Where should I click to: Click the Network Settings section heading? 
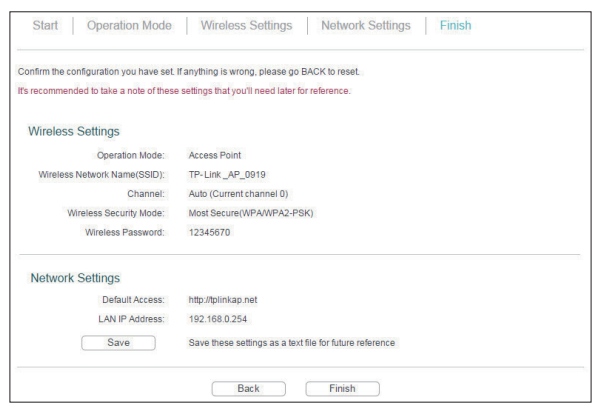point(75,278)
